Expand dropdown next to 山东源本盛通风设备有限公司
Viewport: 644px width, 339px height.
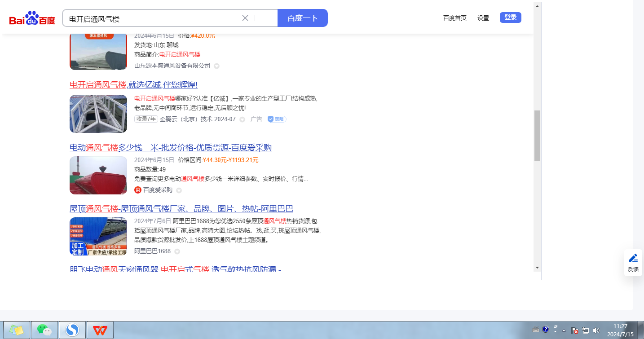pyautogui.click(x=216, y=66)
